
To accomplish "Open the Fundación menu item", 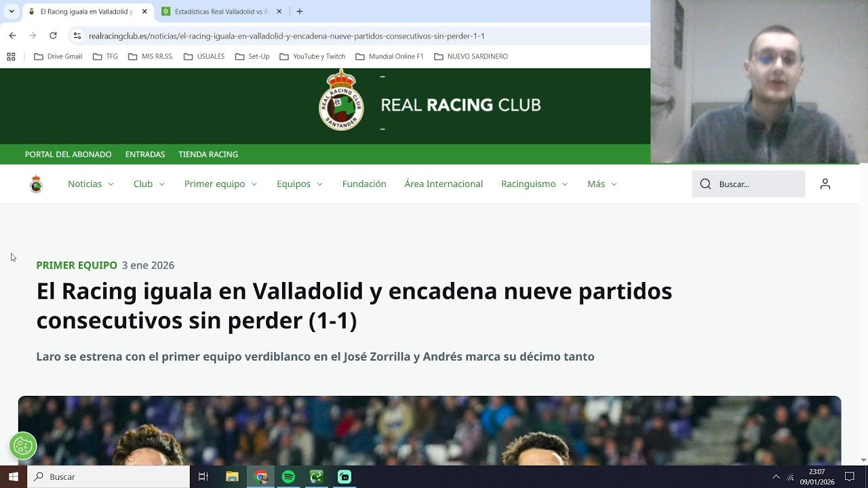I will (x=364, y=184).
